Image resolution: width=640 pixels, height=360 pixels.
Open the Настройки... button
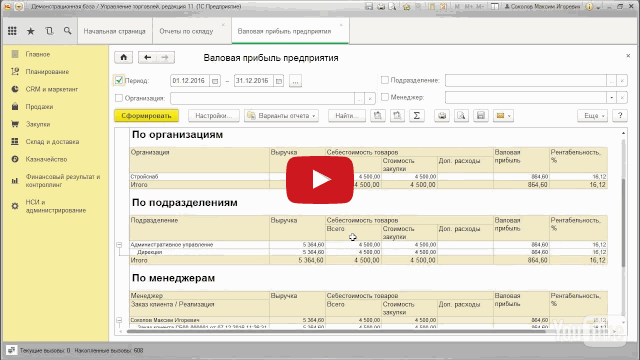(213, 116)
